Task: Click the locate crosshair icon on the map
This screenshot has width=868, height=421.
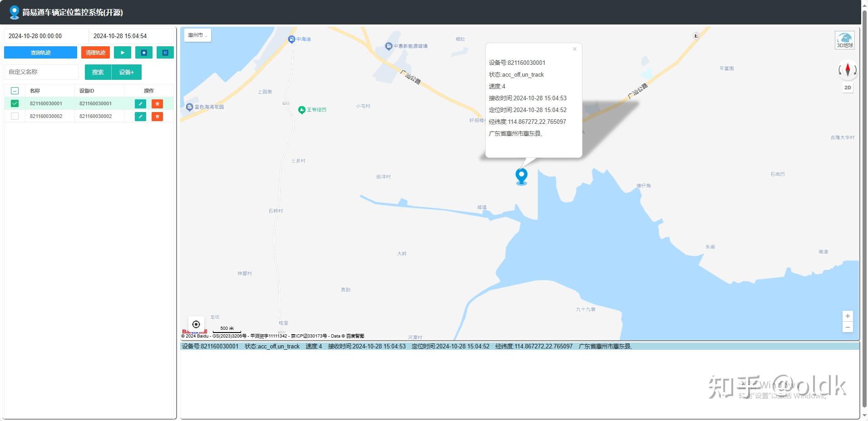Action: click(196, 323)
